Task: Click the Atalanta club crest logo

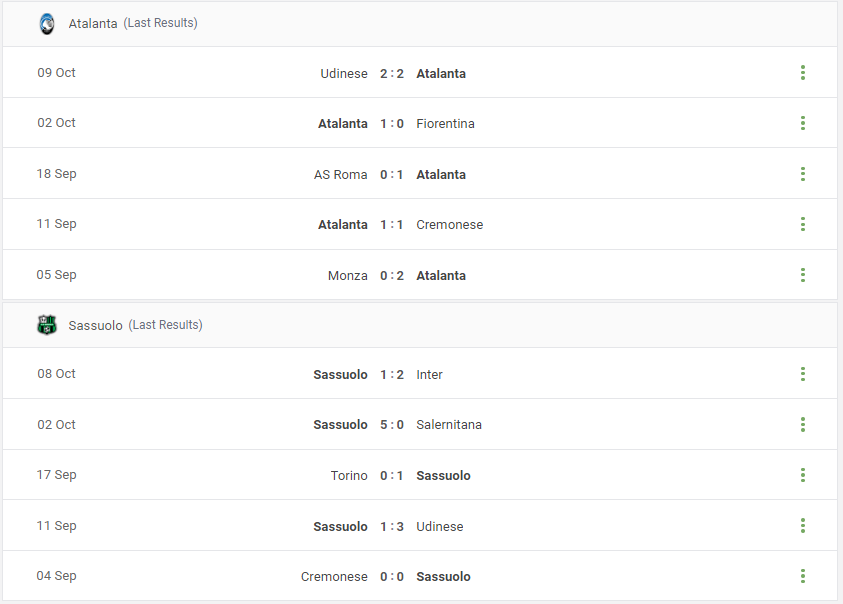Action: (47, 24)
